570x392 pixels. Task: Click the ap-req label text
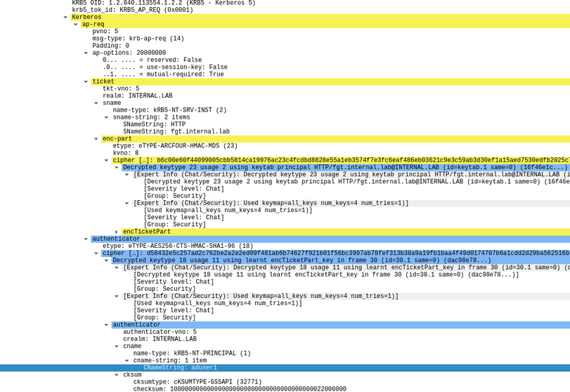93,25
